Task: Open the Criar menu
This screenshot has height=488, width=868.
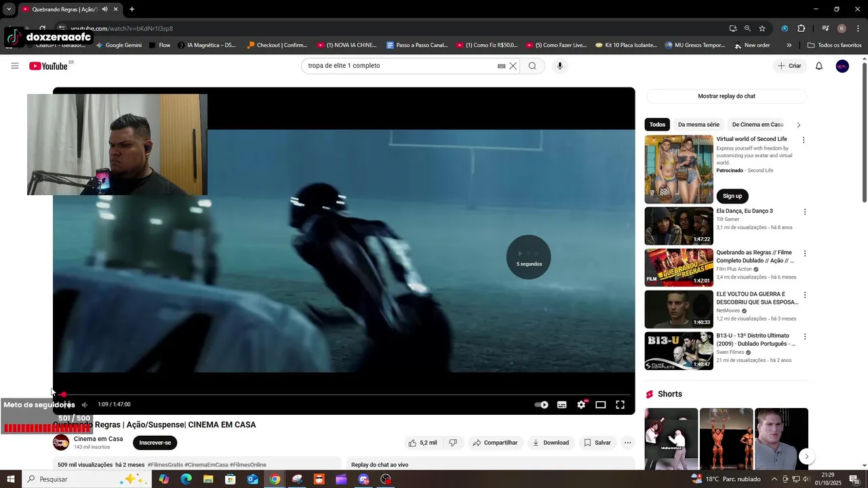Action: point(790,66)
